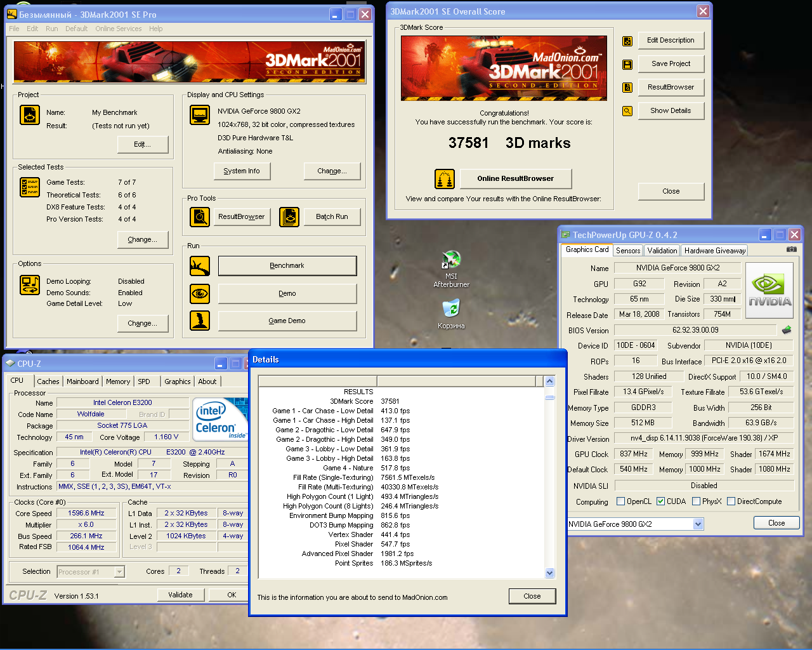The height and width of the screenshot is (650, 812).
Task: Enable the OpenCL checkbox
Action: 621,501
